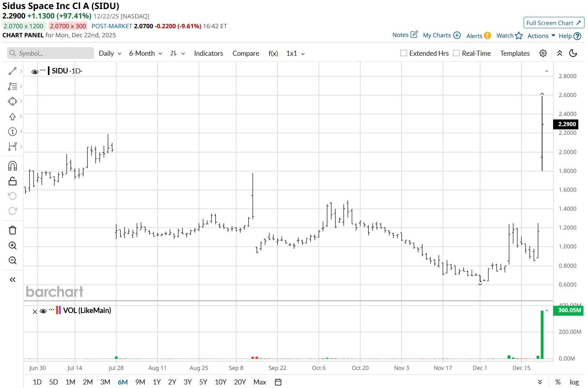Viewport: 588px width, 388px height.
Task: Add SIDU to Watch list star
Action: pyautogui.click(x=519, y=35)
